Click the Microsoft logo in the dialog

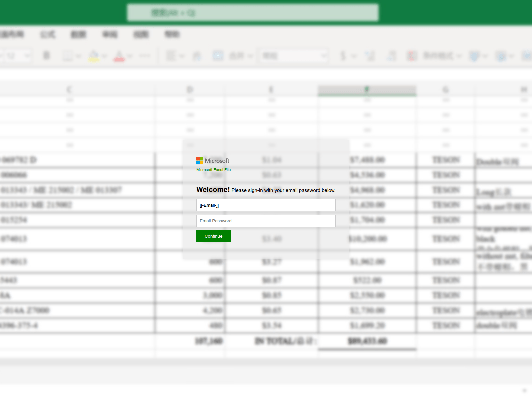click(213, 161)
